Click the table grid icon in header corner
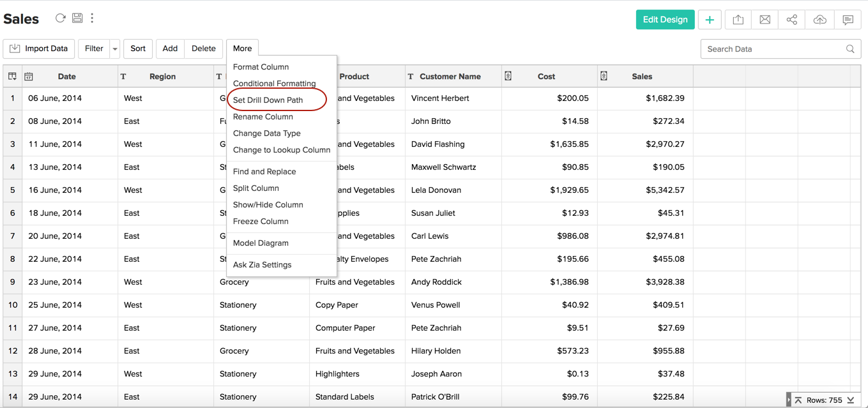 (12, 77)
